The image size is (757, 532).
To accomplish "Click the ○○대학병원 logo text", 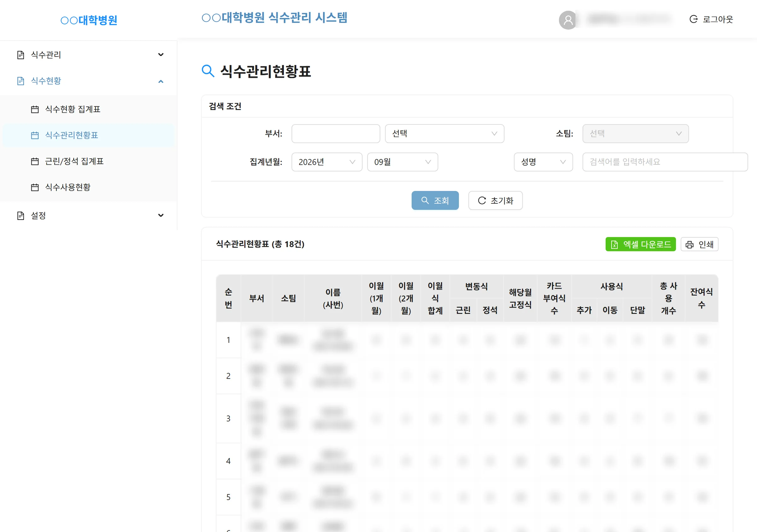I will (89, 20).
